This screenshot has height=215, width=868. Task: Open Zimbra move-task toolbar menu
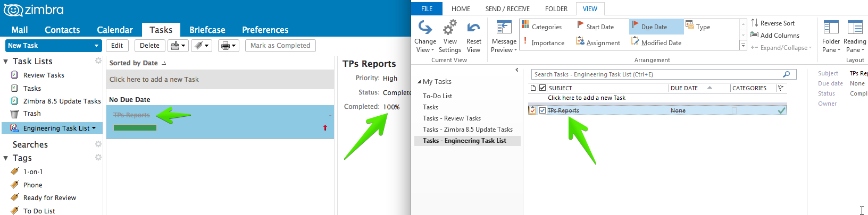(x=178, y=46)
